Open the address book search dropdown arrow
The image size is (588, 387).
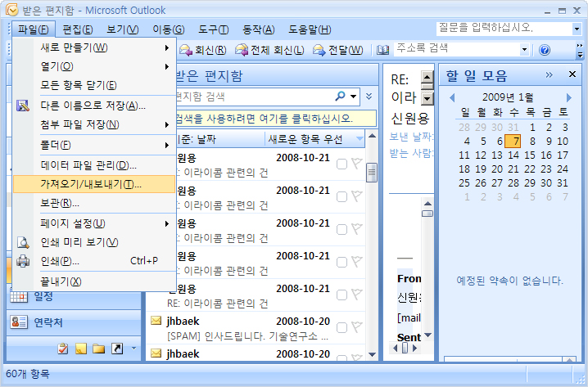[524, 49]
